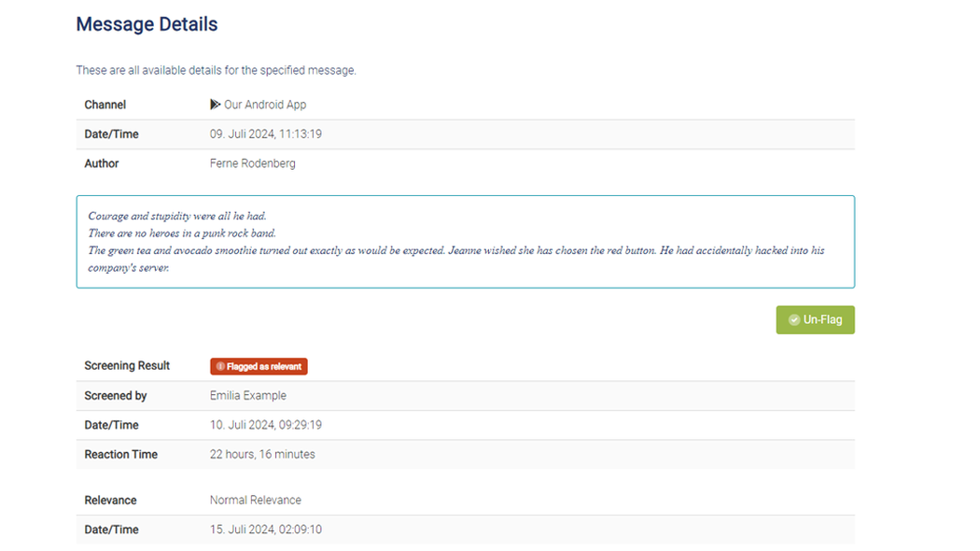Click the description text under the heading
Viewport: 980px width, 551px height.
tap(217, 70)
